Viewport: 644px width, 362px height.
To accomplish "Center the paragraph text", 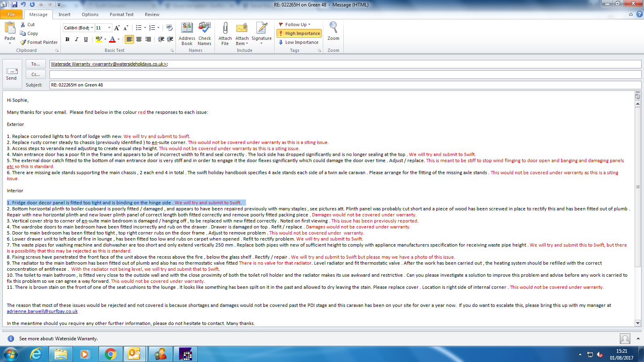I will coord(139,39).
